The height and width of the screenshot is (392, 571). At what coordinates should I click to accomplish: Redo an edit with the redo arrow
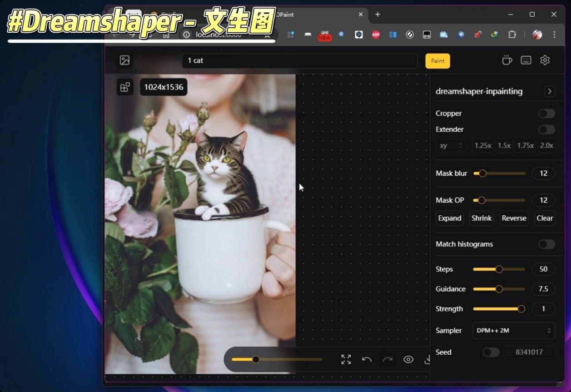[387, 359]
